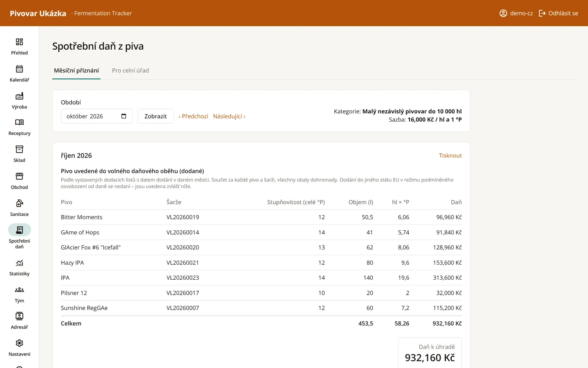Click the Zobrazit button

click(155, 116)
